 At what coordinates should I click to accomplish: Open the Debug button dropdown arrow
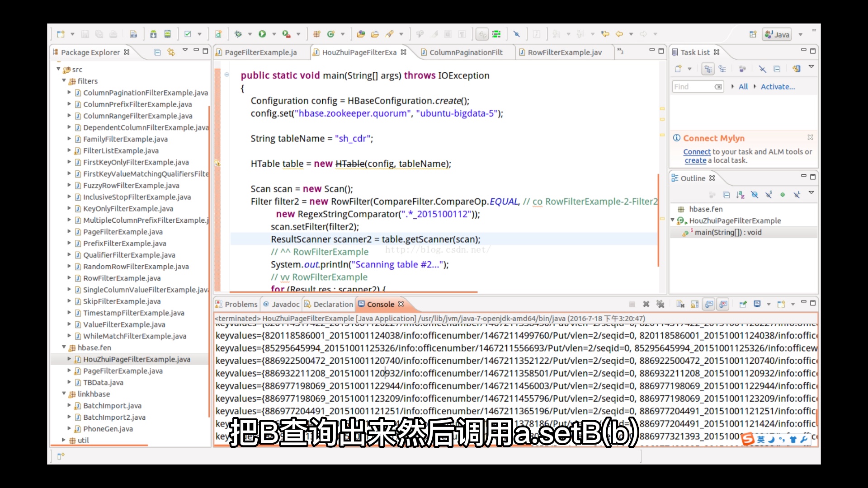(x=250, y=34)
